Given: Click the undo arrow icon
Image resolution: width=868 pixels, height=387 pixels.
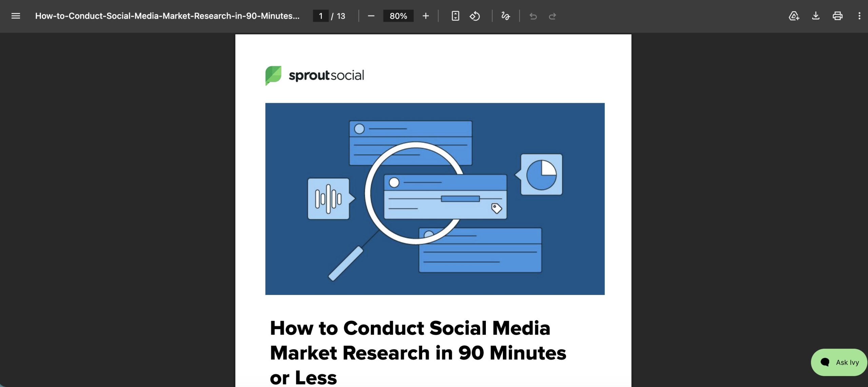Looking at the screenshot, I should pos(533,16).
